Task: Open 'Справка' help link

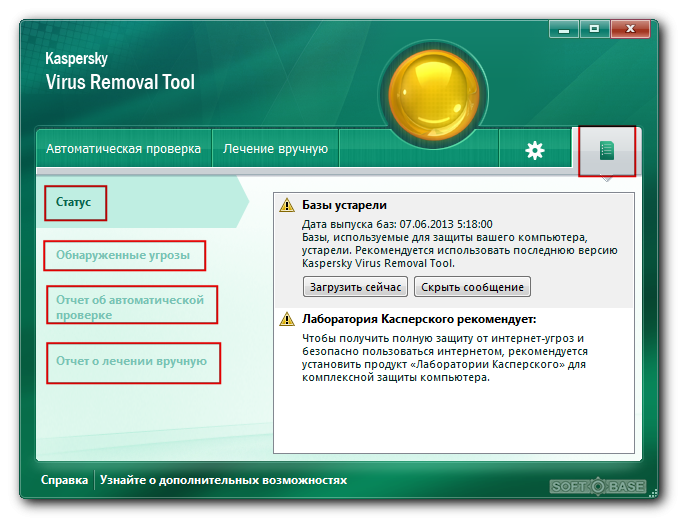Action: click(x=64, y=480)
